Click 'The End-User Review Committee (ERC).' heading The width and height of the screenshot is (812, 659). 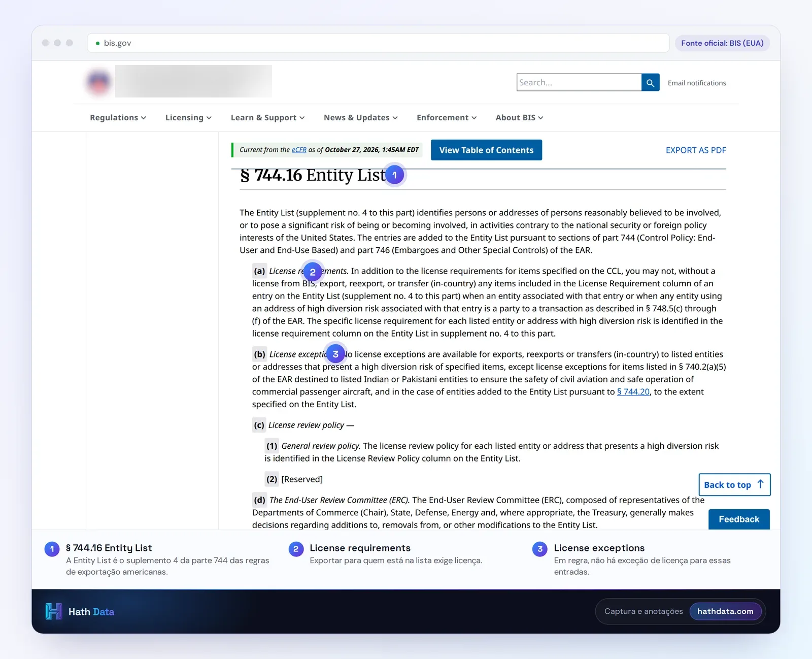tap(340, 500)
